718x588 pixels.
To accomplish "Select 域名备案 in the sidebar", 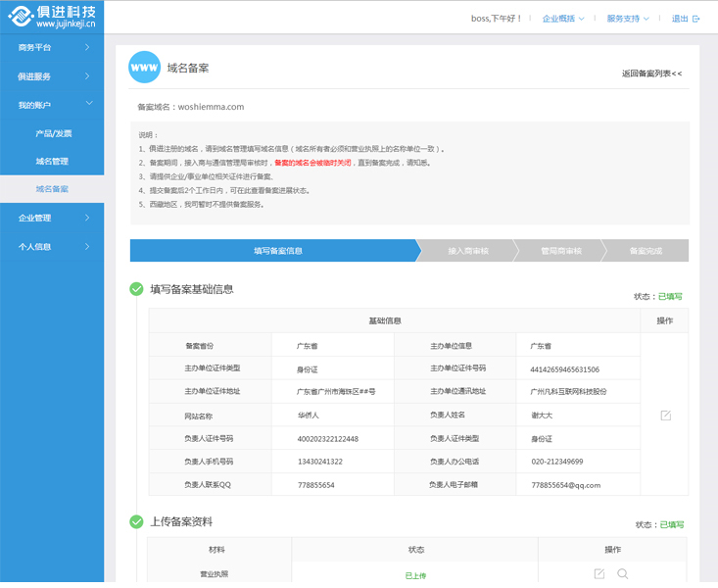I will pos(52,188).
